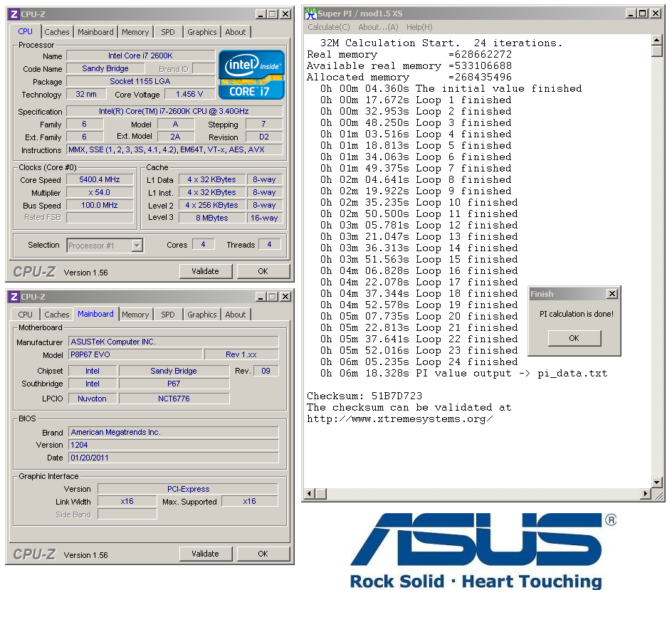This screenshot has height=622, width=672.
Task: Click the Super PI title bar icon
Action: (x=310, y=14)
